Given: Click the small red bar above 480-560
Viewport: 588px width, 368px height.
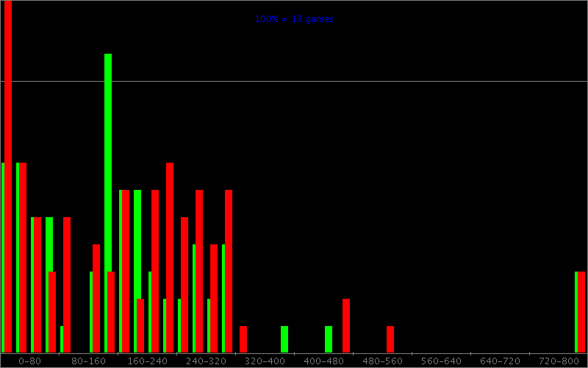Looking at the screenshot, I should click(x=390, y=339).
